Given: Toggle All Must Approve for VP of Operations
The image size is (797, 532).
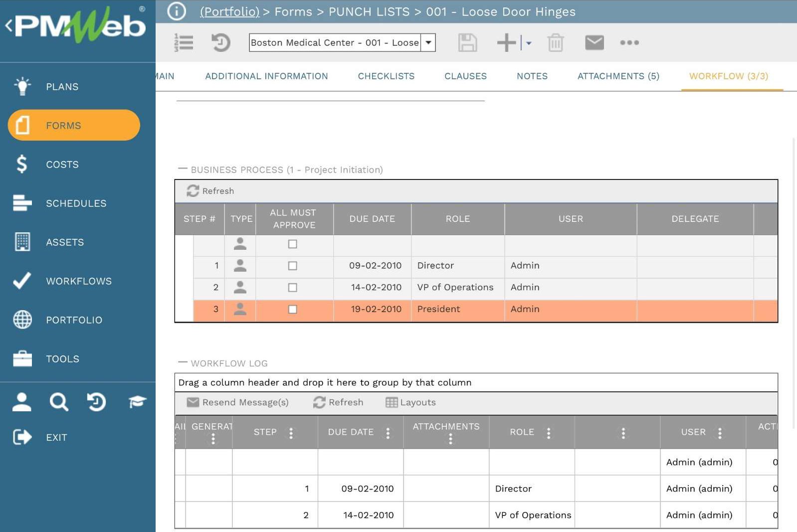Looking at the screenshot, I should click(293, 288).
